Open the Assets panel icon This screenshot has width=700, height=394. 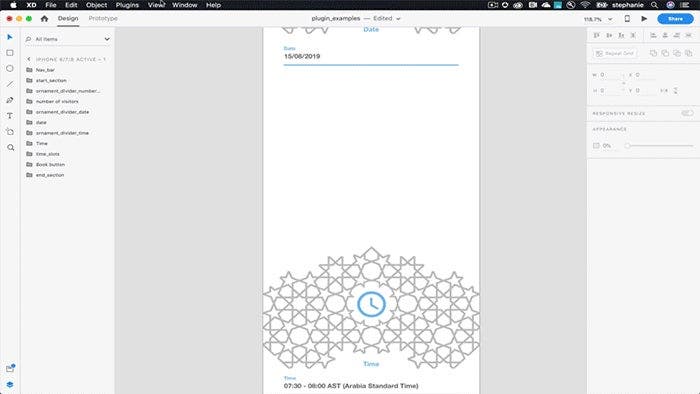(x=10, y=369)
